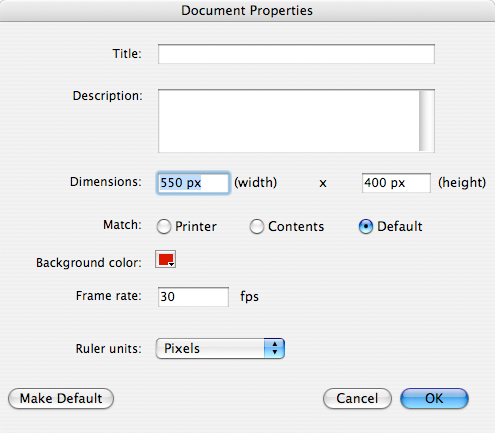Click inside the Description text area
This screenshot has height=433, width=496.
289,121
